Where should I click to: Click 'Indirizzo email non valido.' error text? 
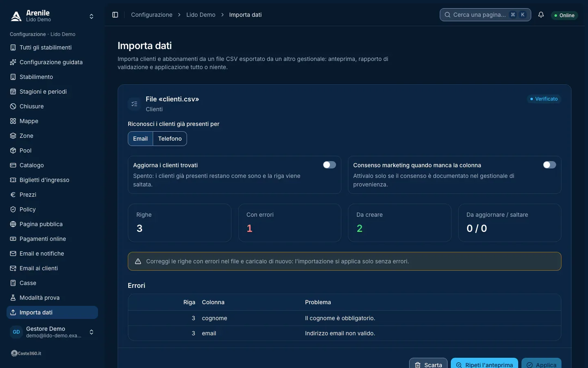tap(340, 333)
